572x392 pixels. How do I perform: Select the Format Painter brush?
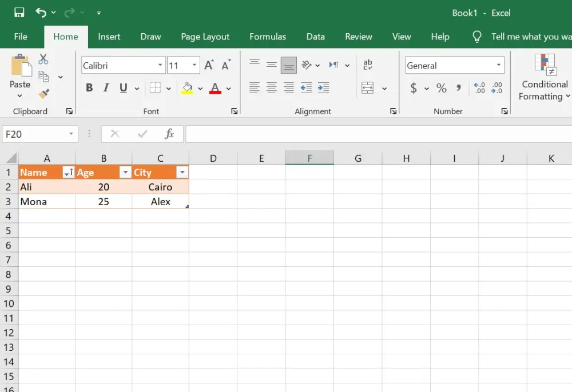pyautogui.click(x=44, y=94)
